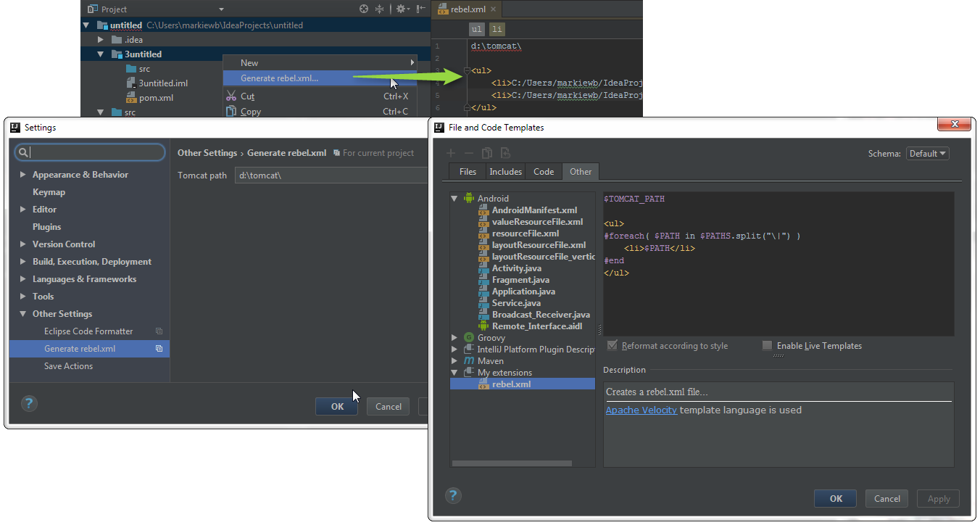Select AndroidManifest.xml template

534,210
